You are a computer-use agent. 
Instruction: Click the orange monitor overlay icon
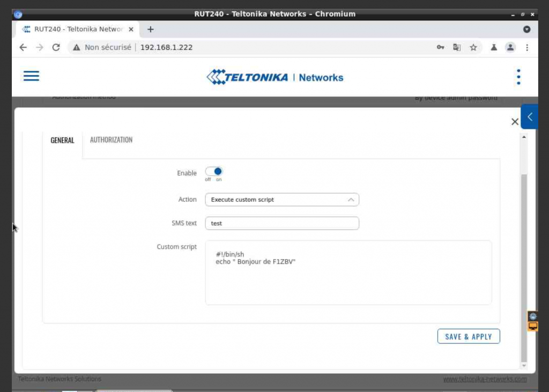(x=532, y=326)
